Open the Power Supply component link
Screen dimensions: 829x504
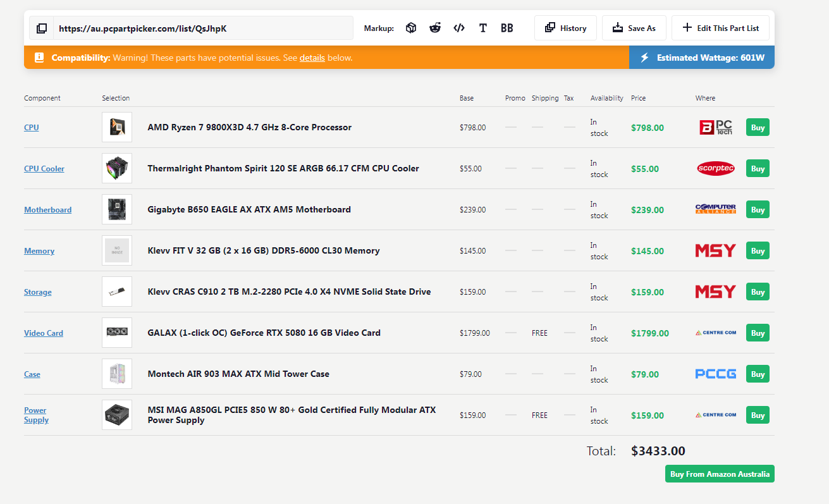click(37, 415)
